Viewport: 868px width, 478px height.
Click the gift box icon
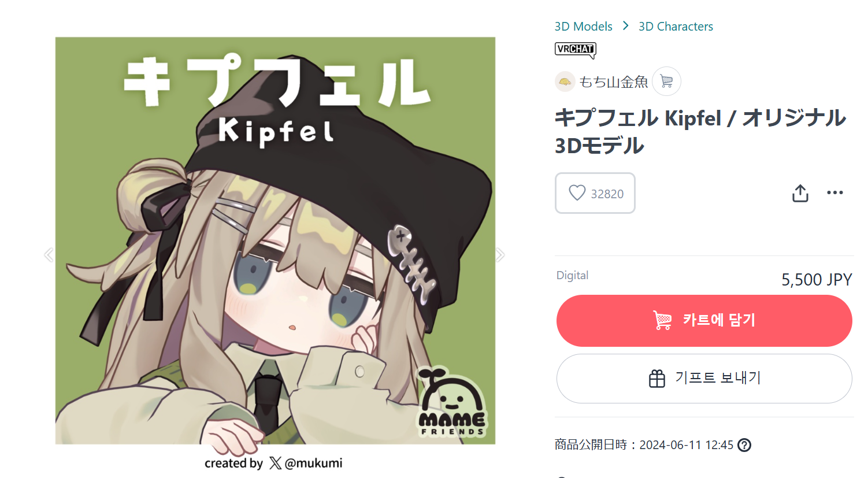pyautogui.click(x=657, y=379)
